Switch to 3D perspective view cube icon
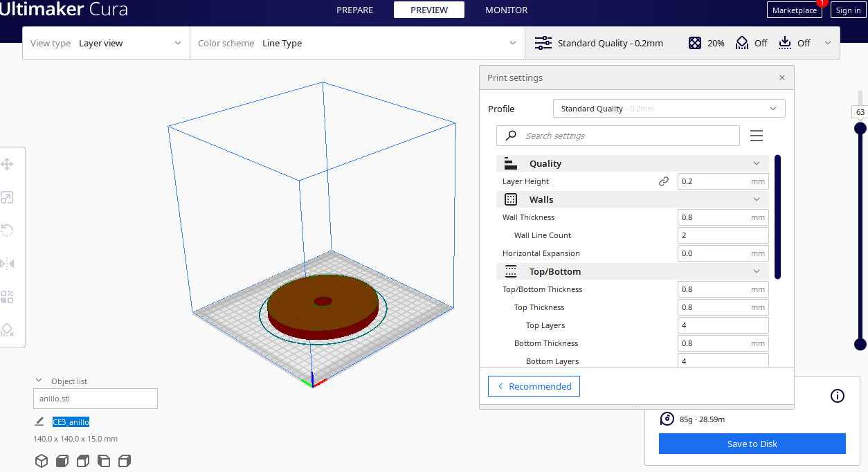This screenshot has height=472, width=868. [42, 461]
